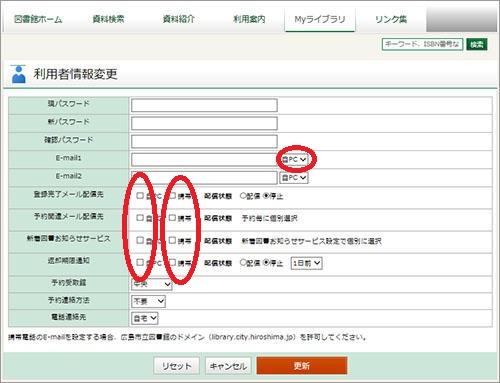This screenshot has width=500, height=383.
Task: Select 停止 radio for 登録完了メール配信先
Action: click(x=266, y=196)
